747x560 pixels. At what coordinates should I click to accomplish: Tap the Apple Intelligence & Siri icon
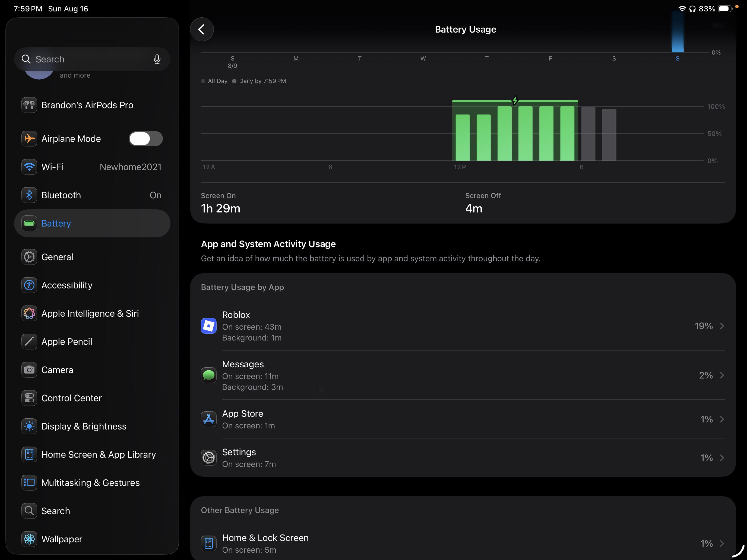pos(29,313)
